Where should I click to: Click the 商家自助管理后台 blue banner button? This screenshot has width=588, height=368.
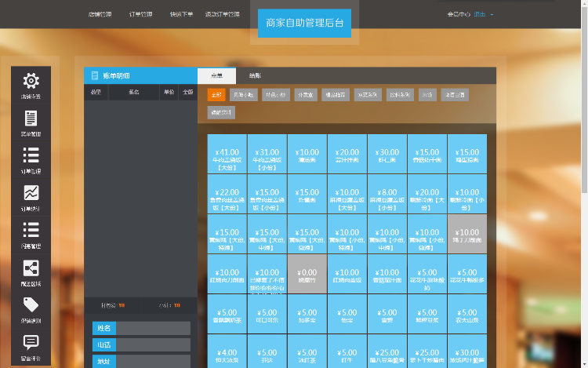(304, 23)
